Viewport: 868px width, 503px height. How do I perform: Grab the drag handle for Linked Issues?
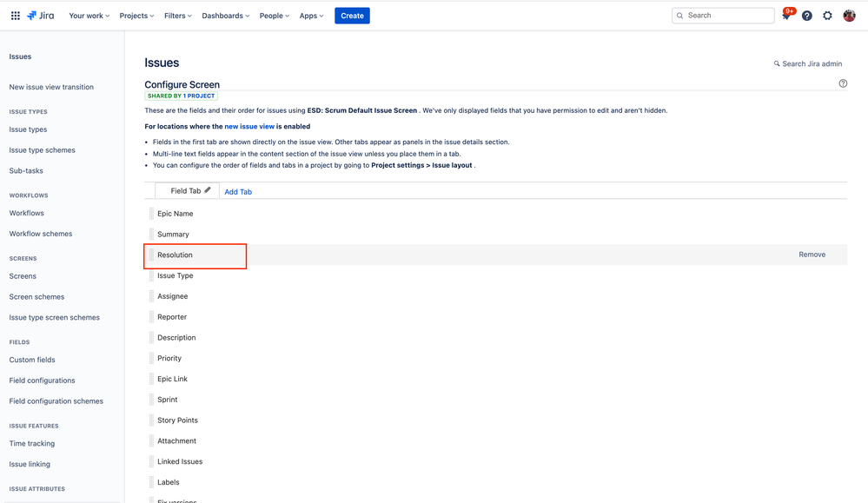[151, 461]
